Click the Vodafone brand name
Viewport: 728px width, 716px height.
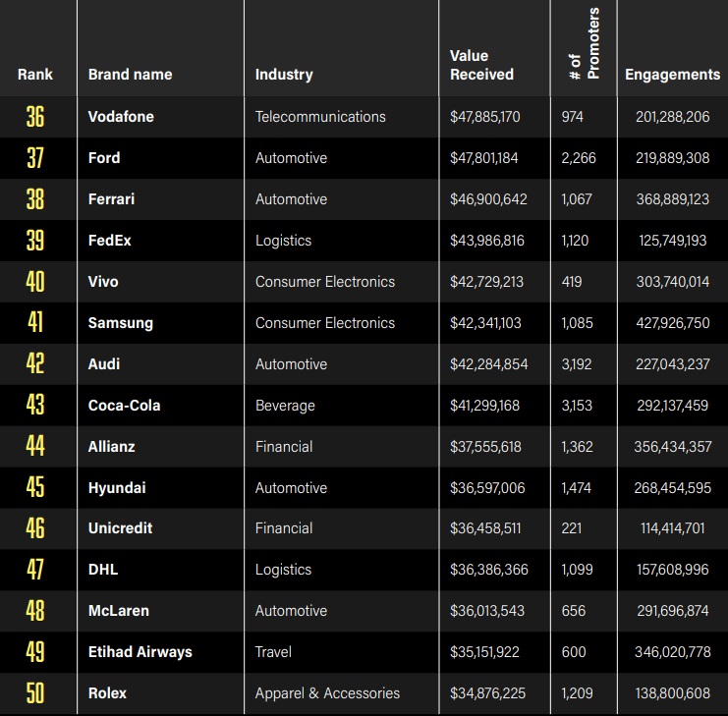coord(121,117)
